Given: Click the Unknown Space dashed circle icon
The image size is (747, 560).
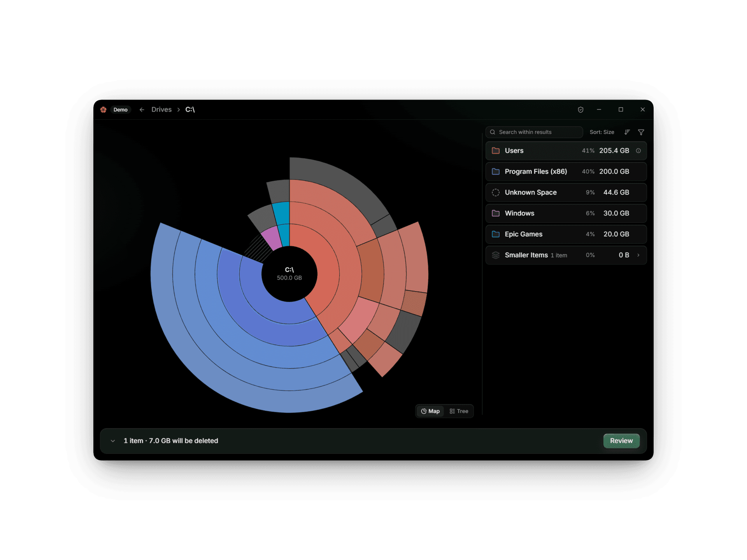Looking at the screenshot, I should click(x=496, y=192).
